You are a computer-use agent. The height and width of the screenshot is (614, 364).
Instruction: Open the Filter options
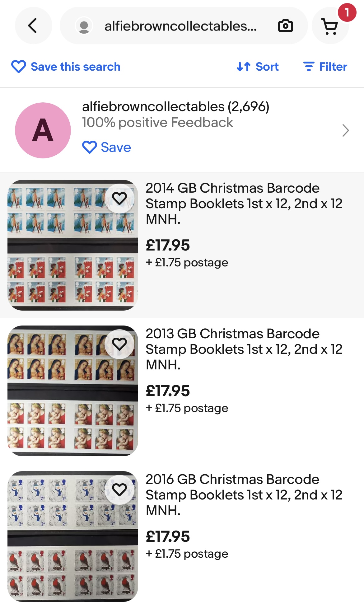[333, 67]
